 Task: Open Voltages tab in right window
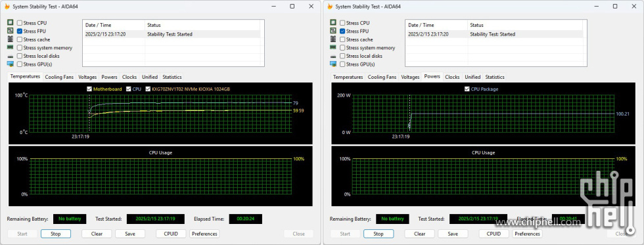click(410, 77)
